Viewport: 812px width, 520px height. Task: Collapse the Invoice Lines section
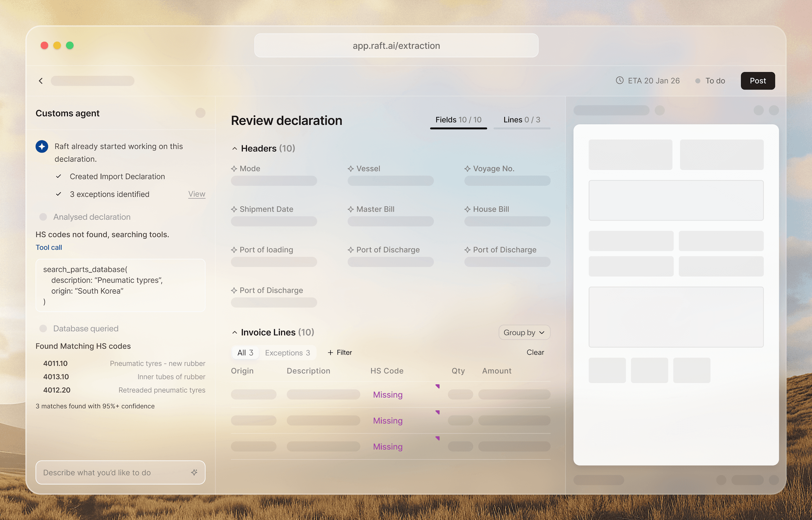pyautogui.click(x=235, y=333)
